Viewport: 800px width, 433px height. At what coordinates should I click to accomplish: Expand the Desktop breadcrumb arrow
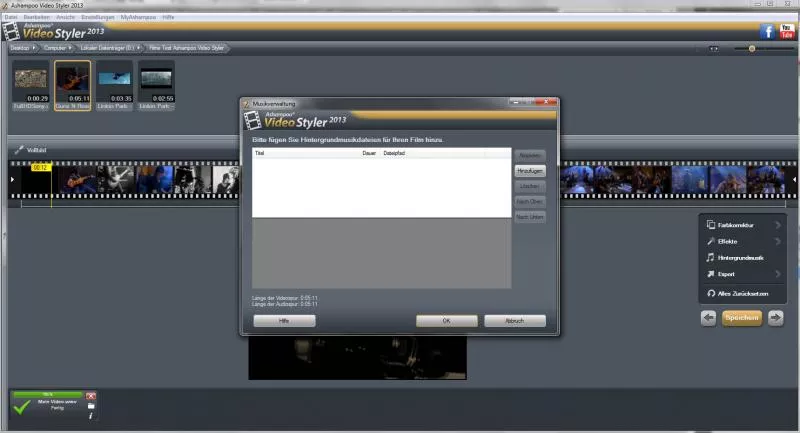point(34,48)
